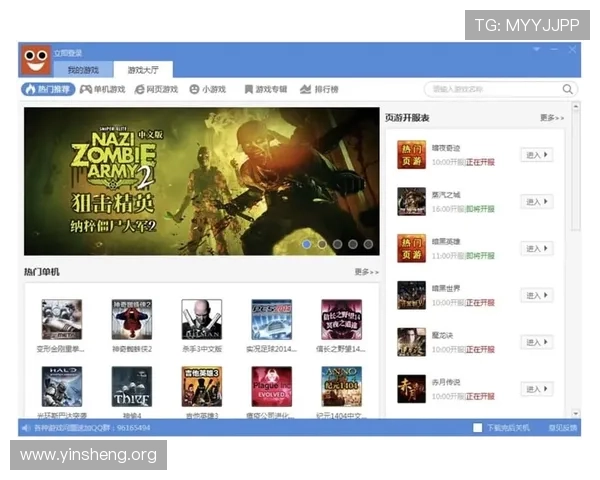
Task: Open the 排行榜 rankings
Action: click(319, 90)
